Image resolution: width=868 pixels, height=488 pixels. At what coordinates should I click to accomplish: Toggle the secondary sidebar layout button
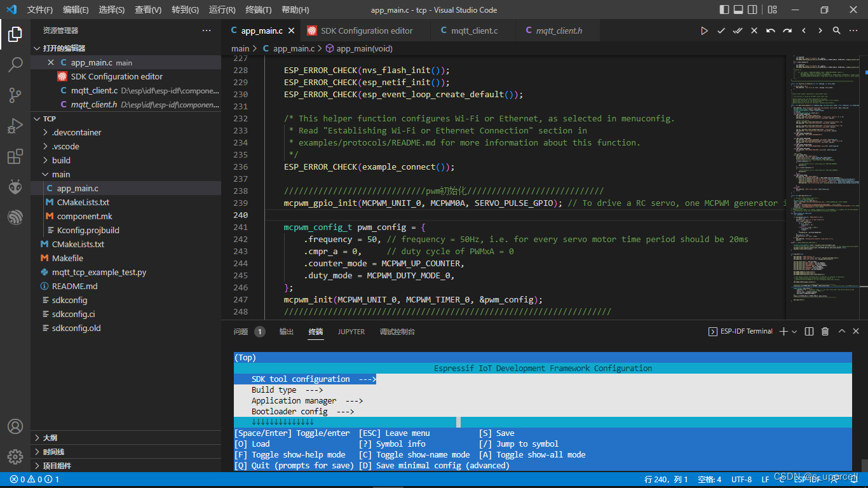point(752,10)
